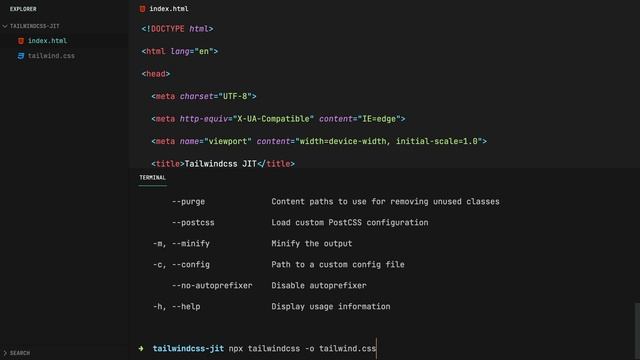Screen dimensions: 640x360
Task: Click the 'Load custom PostCSS configuration' text
Action: pyautogui.click(x=350, y=223)
